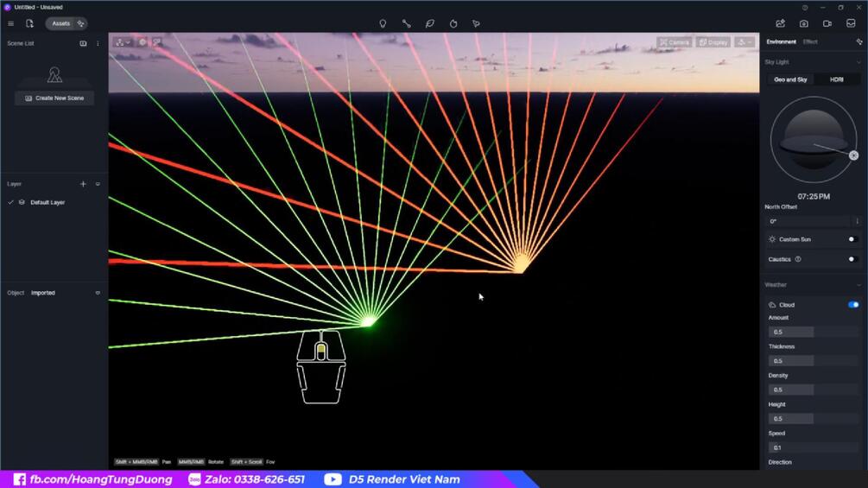Viewport: 868px width, 488px height.
Task: Click the Caustics info icon
Action: pos(798,259)
